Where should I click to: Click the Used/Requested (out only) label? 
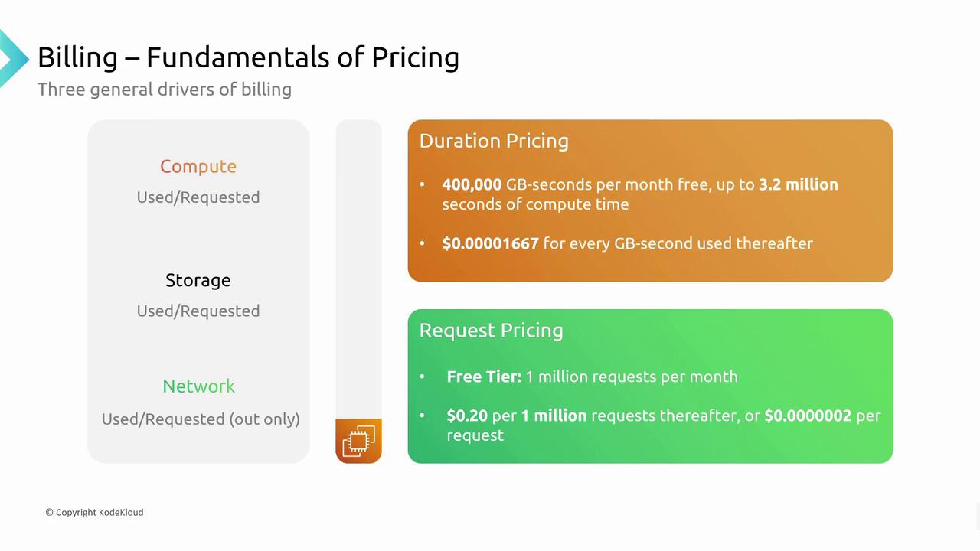point(201,419)
